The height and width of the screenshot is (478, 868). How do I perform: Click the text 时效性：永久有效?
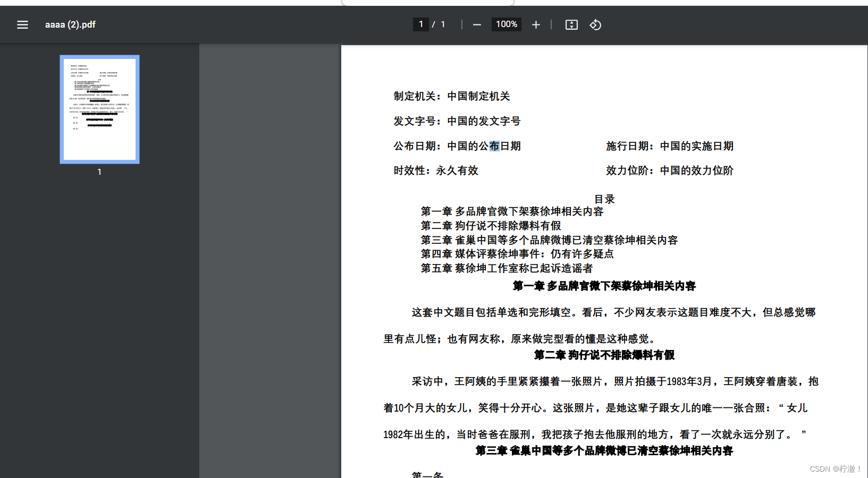pos(436,170)
